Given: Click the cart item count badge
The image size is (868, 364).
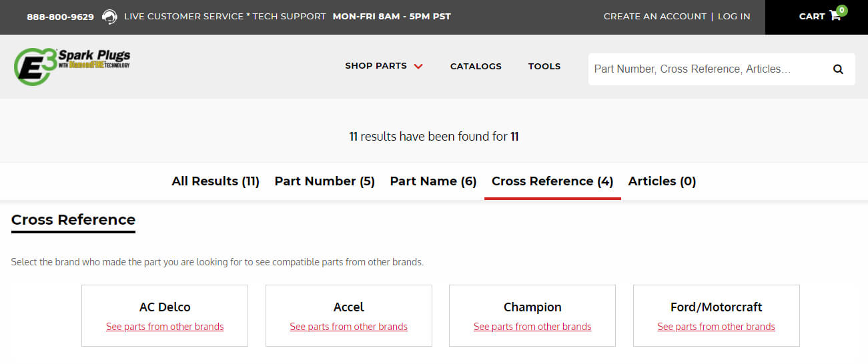Looking at the screenshot, I should (842, 10).
